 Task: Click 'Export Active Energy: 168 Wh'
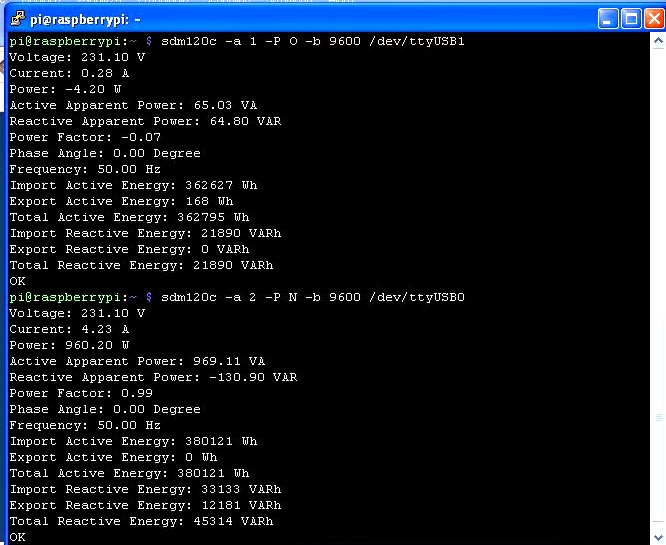121,201
